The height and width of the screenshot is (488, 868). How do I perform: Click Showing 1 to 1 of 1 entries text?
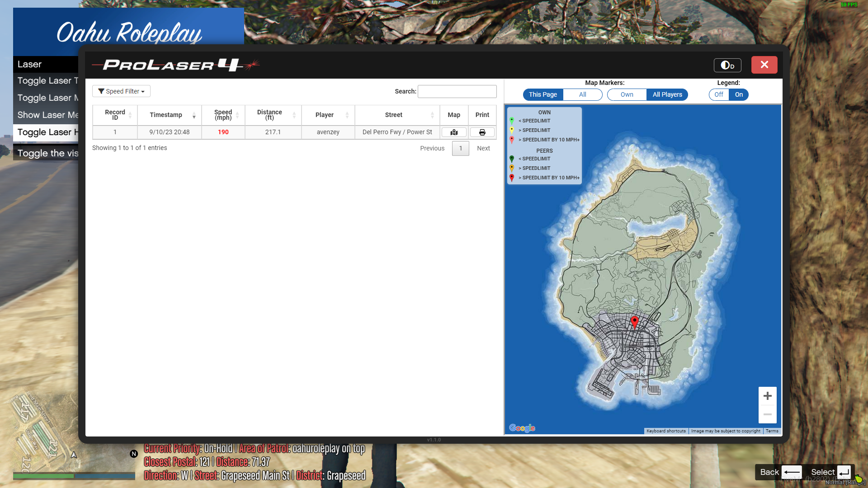point(130,148)
